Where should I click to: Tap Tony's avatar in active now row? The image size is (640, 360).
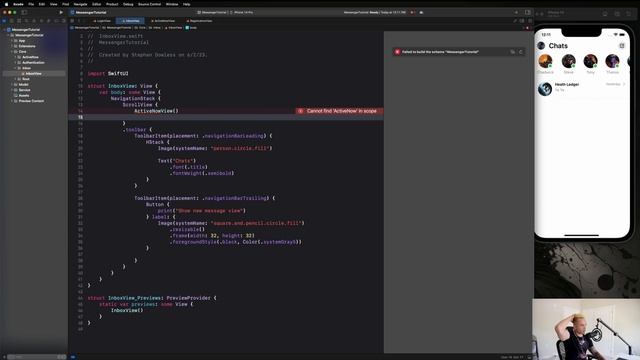tap(591, 61)
